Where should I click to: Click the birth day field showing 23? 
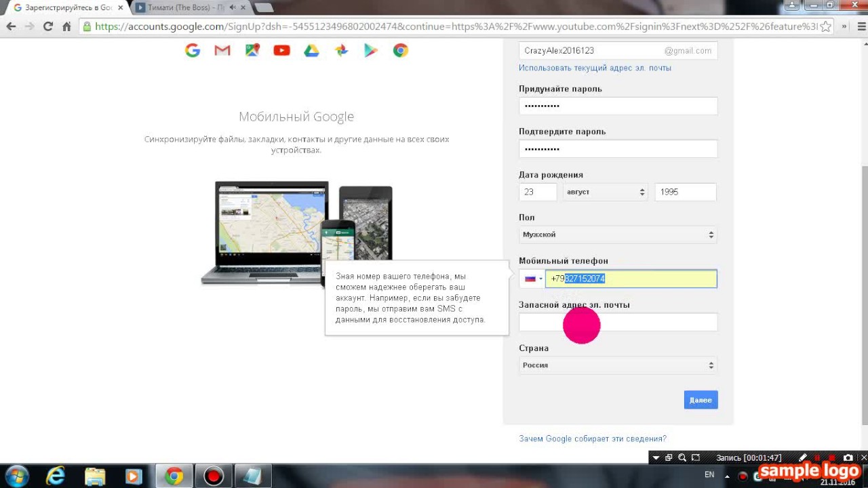(x=538, y=192)
